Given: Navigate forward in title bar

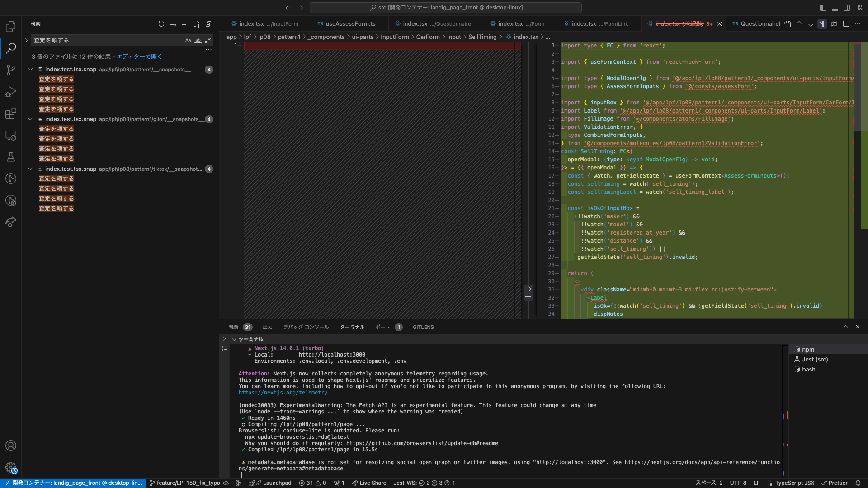Looking at the screenshot, I should pyautogui.click(x=300, y=8).
